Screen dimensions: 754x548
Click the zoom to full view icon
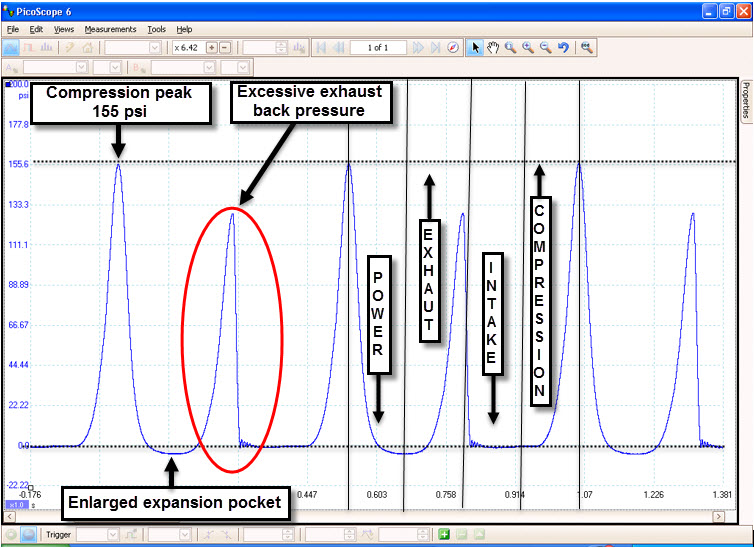tap(587, 47)
